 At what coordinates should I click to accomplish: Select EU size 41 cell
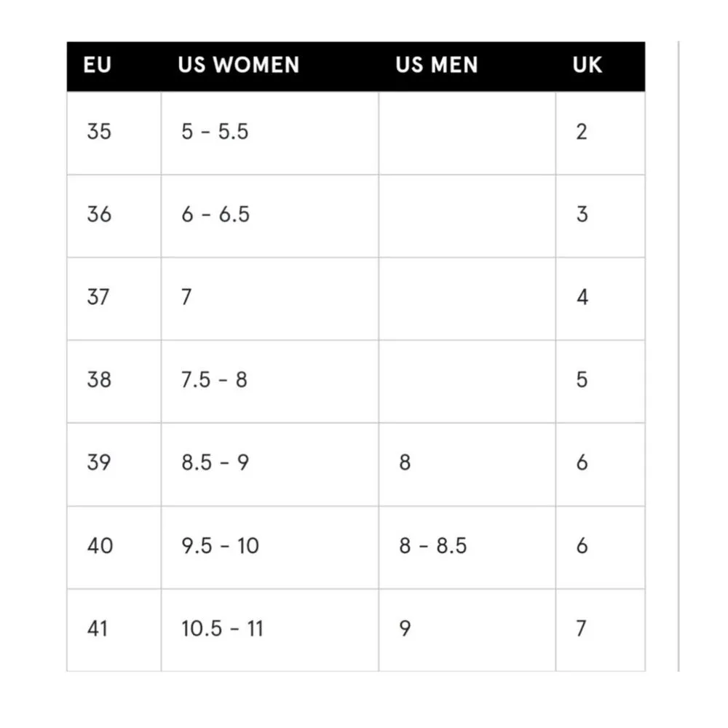(x=98, y=628)
